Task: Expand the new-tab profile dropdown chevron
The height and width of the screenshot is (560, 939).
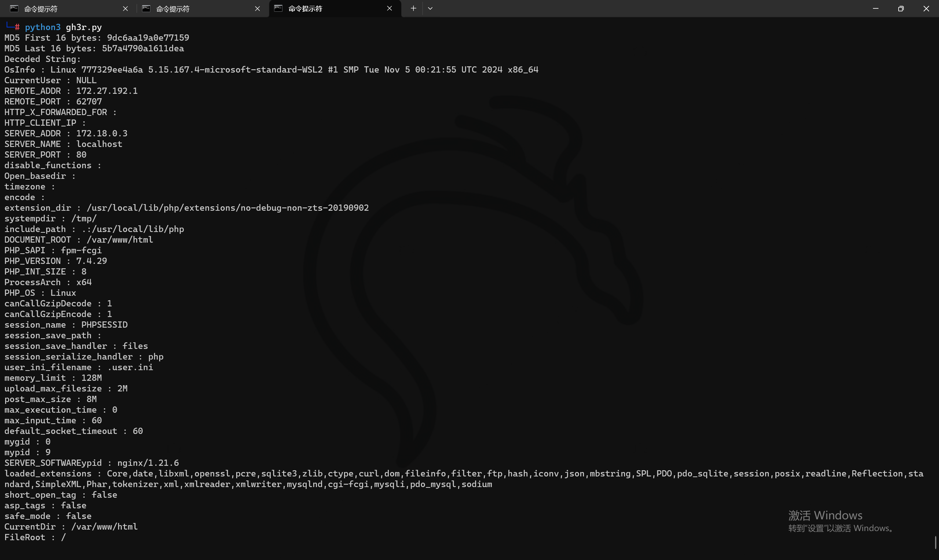Action: pyautogui.click(x=430, y=8)
